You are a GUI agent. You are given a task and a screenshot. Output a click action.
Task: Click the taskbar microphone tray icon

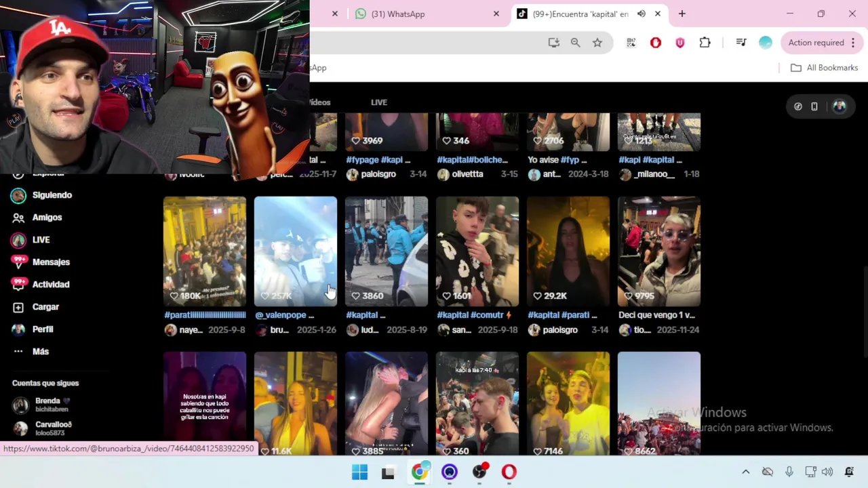tap(789, 472)
